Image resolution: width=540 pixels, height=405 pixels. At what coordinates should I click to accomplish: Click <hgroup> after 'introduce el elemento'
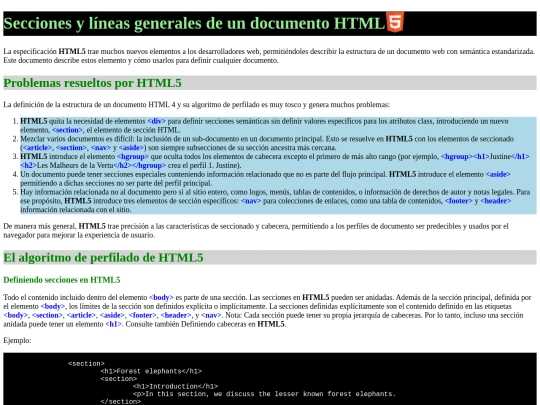pyautogui.click(x=133, y=157)
